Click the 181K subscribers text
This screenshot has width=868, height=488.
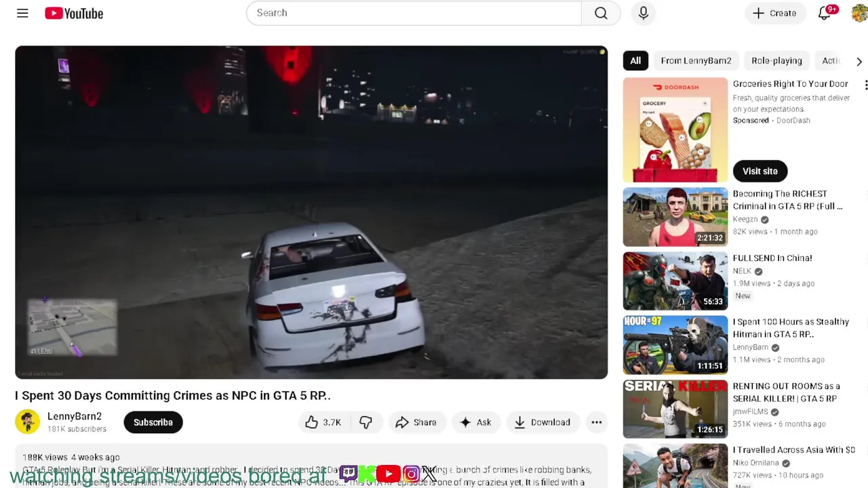(x=77, y=429)
